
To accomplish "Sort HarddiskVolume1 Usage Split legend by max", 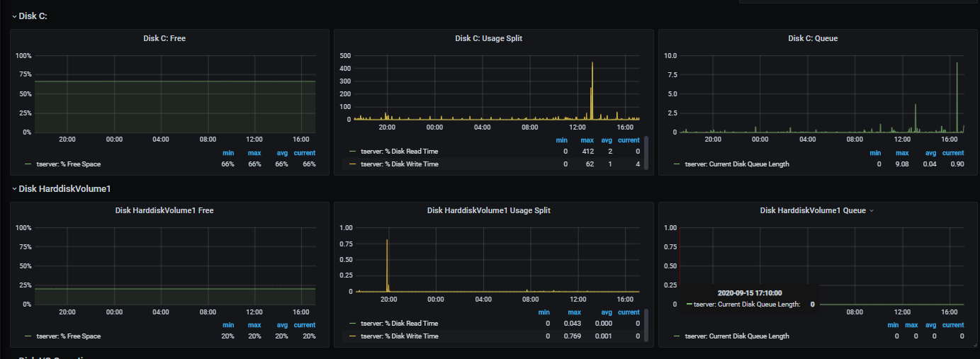I will [574, 312].
